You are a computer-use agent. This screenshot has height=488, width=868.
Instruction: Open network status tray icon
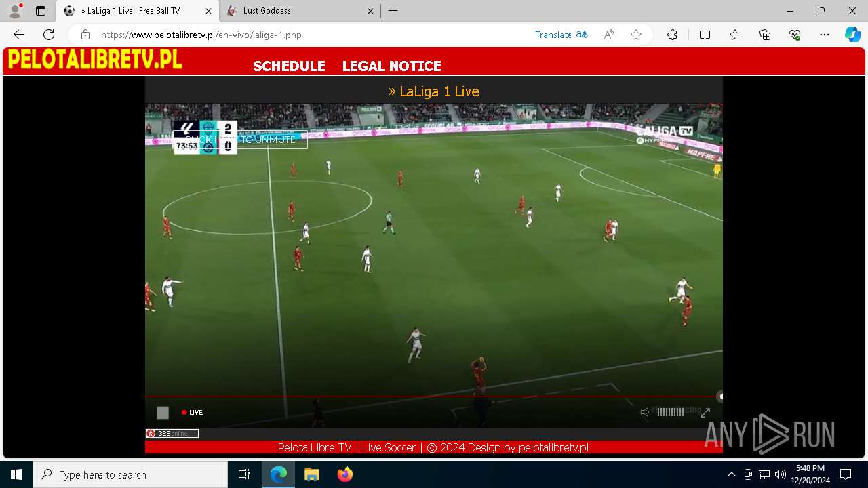[764, 474]
